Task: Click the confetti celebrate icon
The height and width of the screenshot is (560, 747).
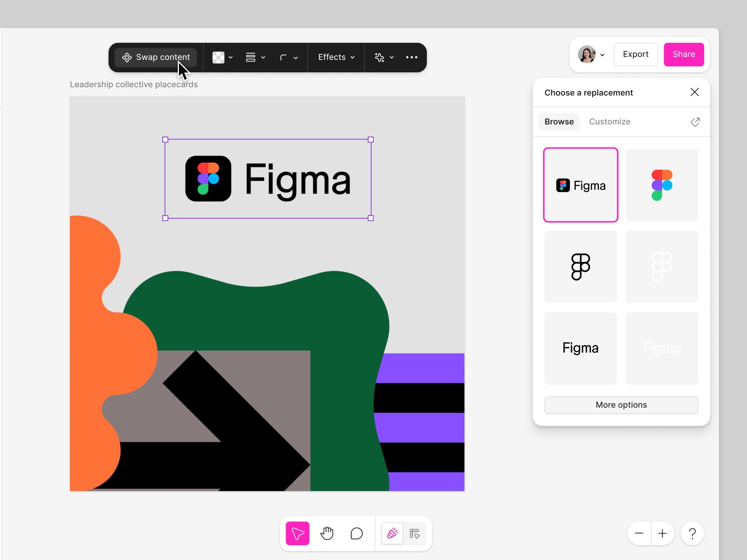Action: (x=392, y=533)
